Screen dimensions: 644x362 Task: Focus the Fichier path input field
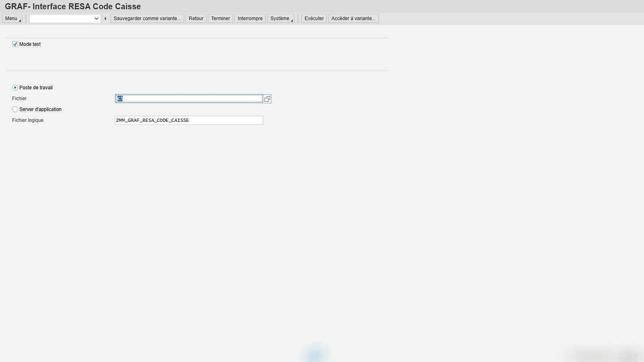click(189, 99)
